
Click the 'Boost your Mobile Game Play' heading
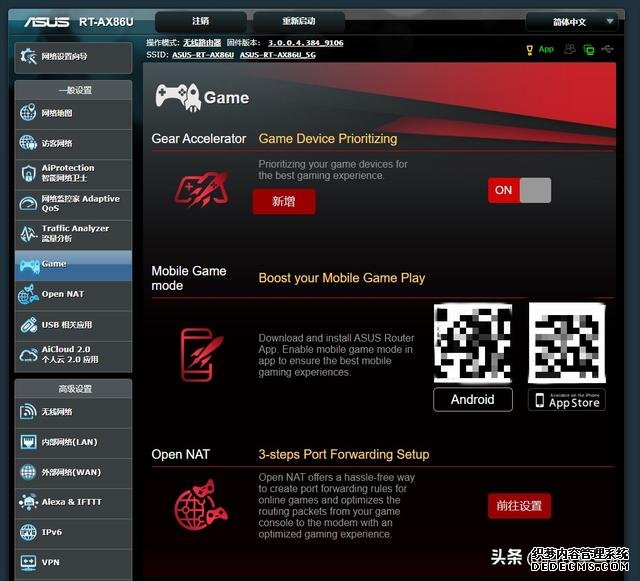342,278
